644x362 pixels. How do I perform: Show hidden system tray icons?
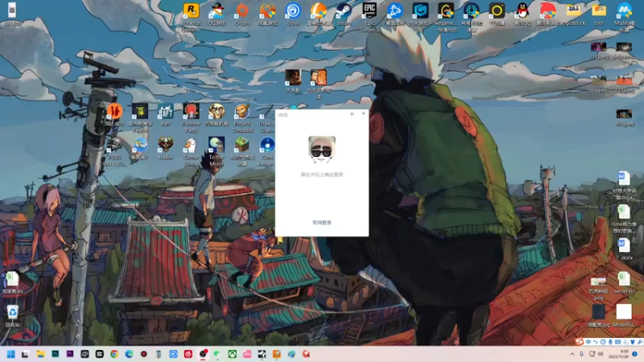pyautogui.click(x=572, y=354)
